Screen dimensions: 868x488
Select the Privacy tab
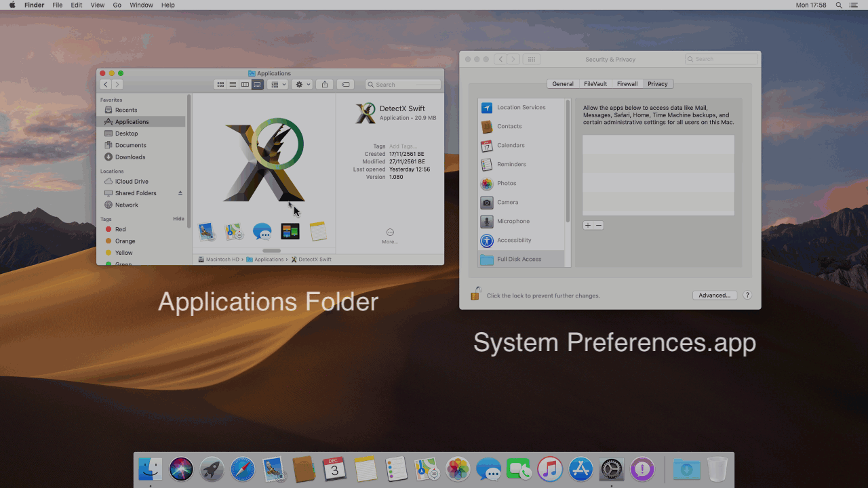coord(658,84)
